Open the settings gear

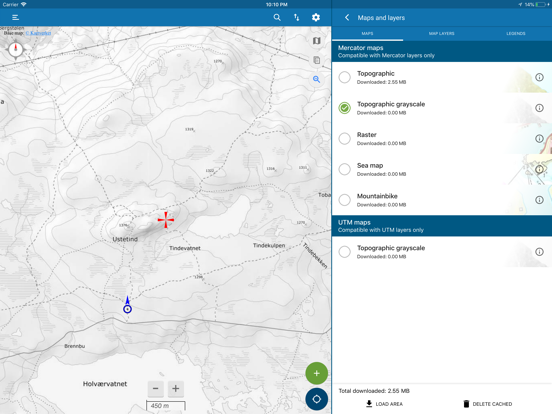click(x=316, y=18)
